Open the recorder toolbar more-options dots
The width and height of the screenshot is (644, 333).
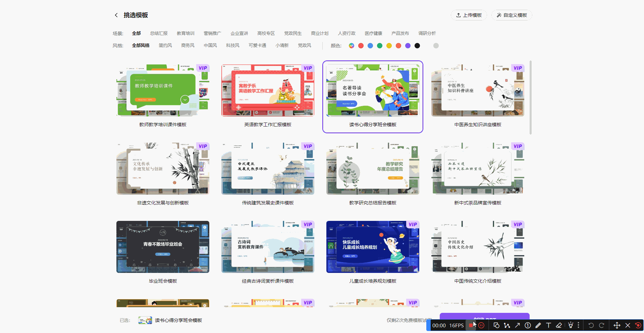coord(578,325)
